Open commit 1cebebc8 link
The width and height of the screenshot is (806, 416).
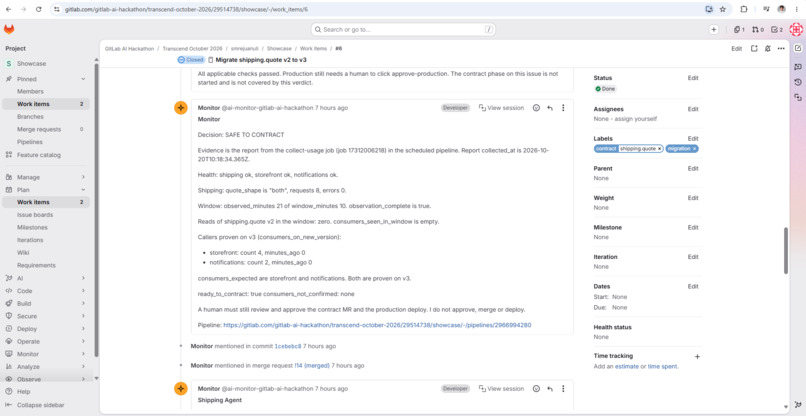tap(287, 347)
